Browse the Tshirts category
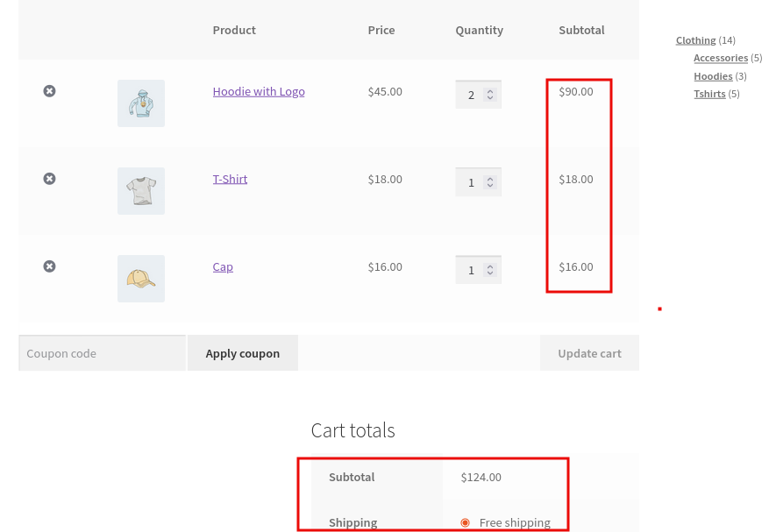Viewport: 769px width, 532px height. tap(709, 94)
